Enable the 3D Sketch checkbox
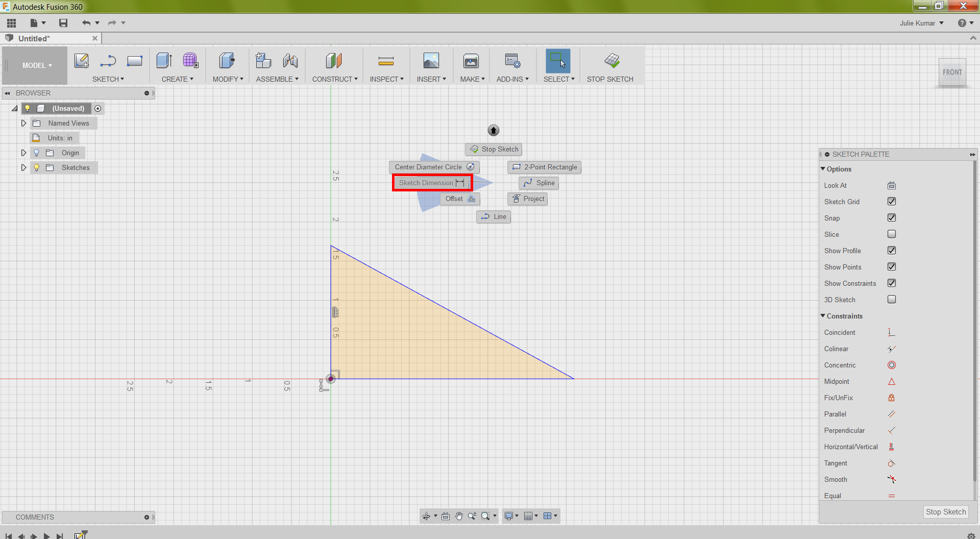 (892, 300)
